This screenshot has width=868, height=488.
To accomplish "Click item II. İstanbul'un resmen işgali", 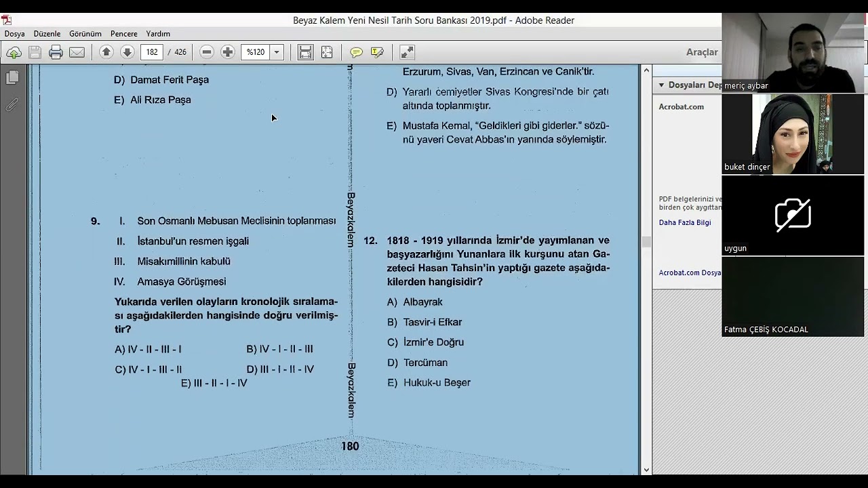I will tap(182, 241).
